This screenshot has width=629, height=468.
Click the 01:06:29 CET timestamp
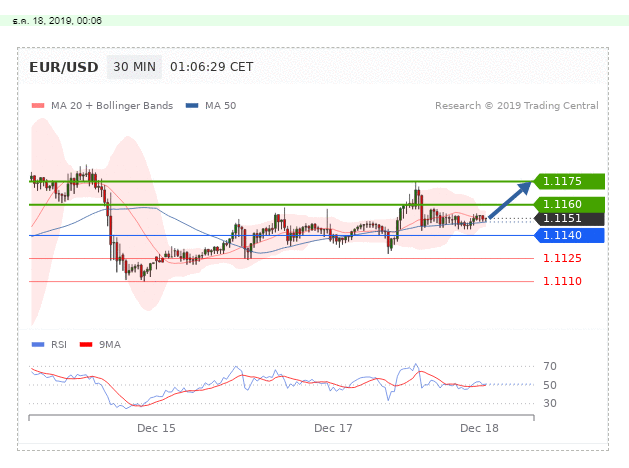point(212,67)
